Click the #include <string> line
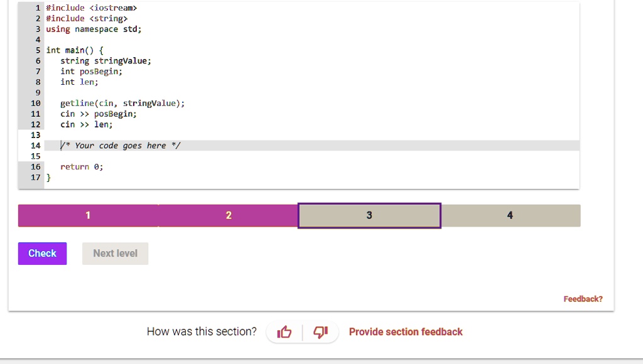This screenshot has height=364, width=643. coord(87,19)
